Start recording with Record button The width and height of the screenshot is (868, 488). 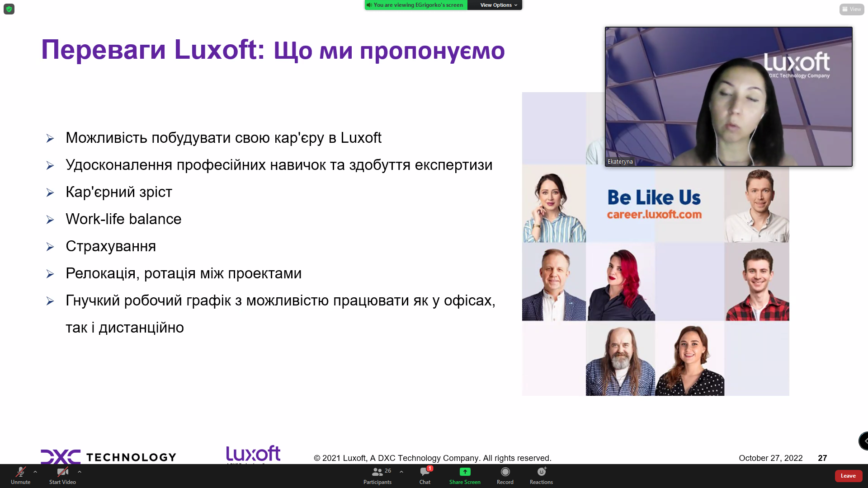click(505, 476)
